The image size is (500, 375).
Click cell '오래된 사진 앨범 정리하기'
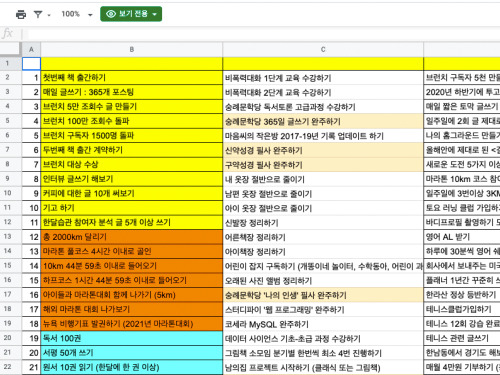[323, 280]
